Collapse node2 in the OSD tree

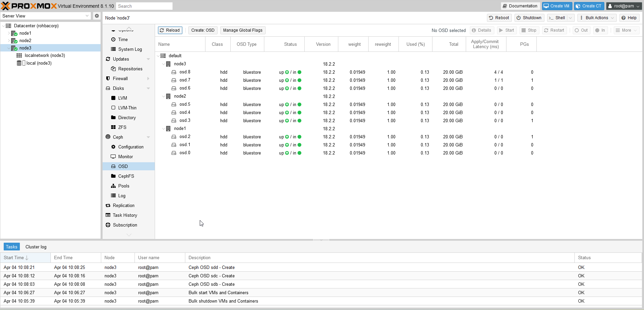point(163,96)
